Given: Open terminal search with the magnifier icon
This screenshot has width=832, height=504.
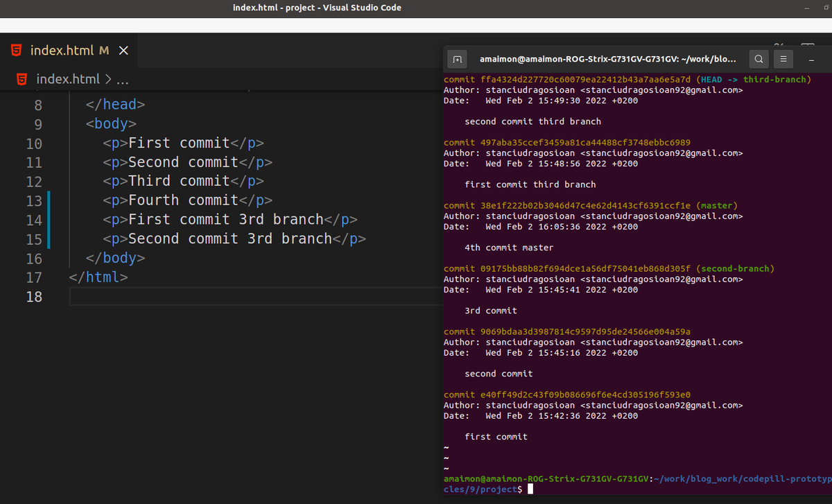Looking at the screenshot, I should (759, 59).
